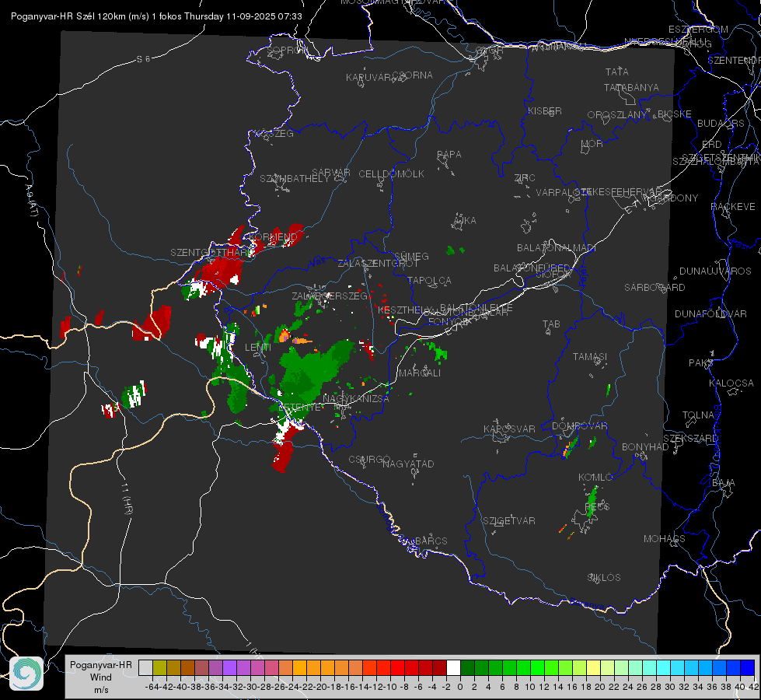Select the dark red swatch between -4 and -2
The height and width of the screenshot is (700, 761).
click(439, 667)
